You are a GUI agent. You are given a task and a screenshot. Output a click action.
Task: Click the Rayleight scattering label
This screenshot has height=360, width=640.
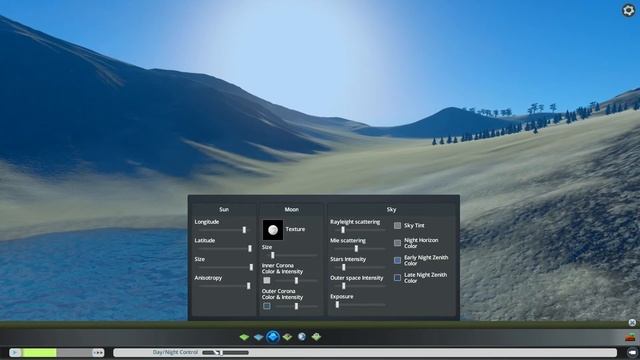point(355,222)
